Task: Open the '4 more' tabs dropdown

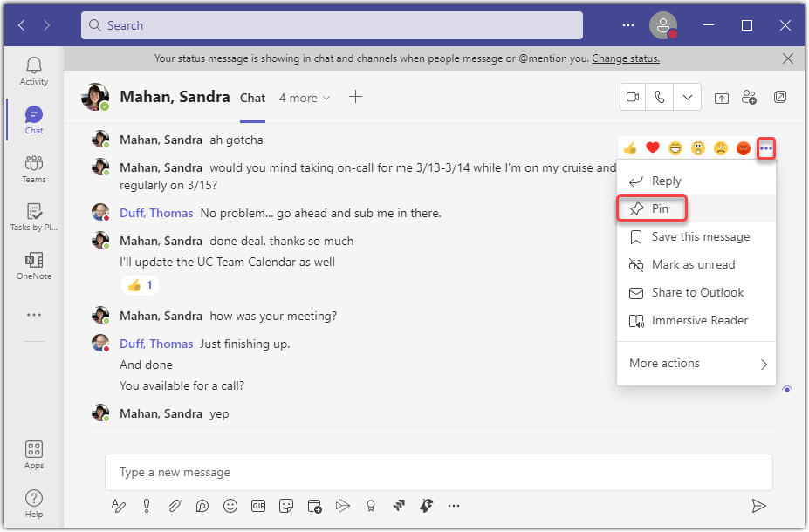Action: (x=304, y=98)
